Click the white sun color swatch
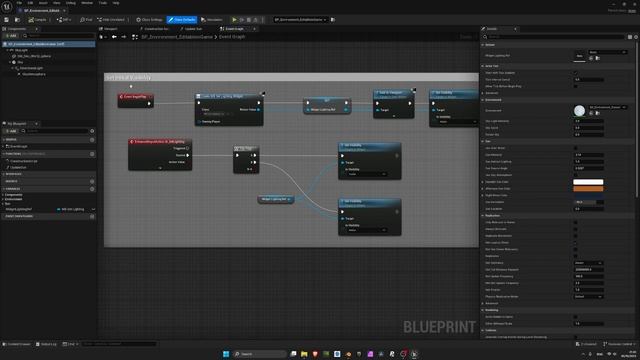640x360 pixels. (x=588, y=182)
